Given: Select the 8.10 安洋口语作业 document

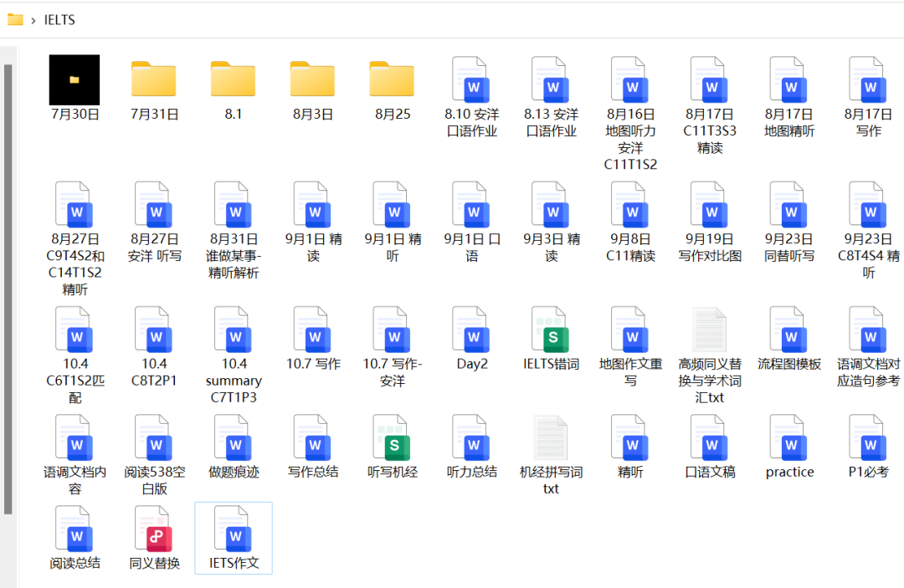Looking at the screenshot, I should click(x=471, y=80).
